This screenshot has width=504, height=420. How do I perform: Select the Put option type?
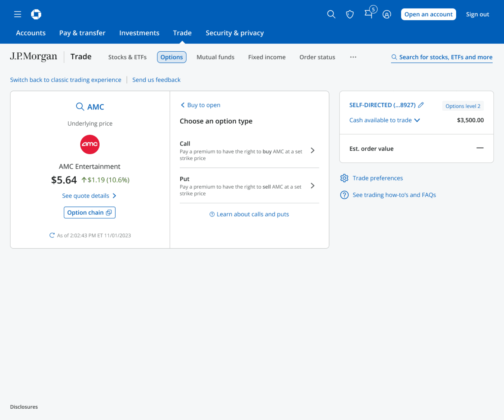249,186
